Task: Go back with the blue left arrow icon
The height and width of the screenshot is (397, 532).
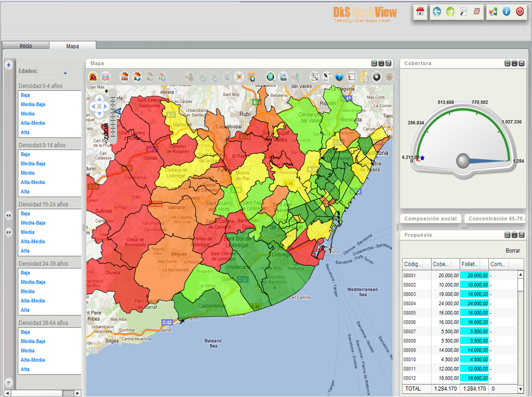Action: point(437,12)
